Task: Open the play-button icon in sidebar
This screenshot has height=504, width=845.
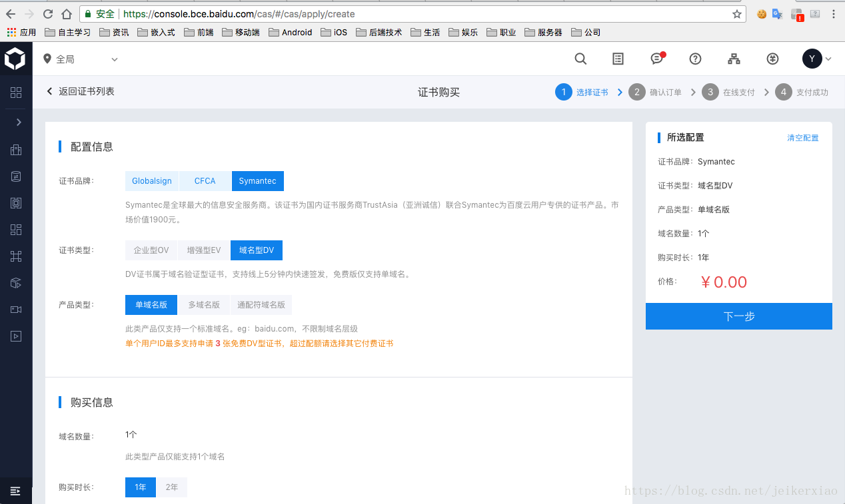Action: (16, 336)
